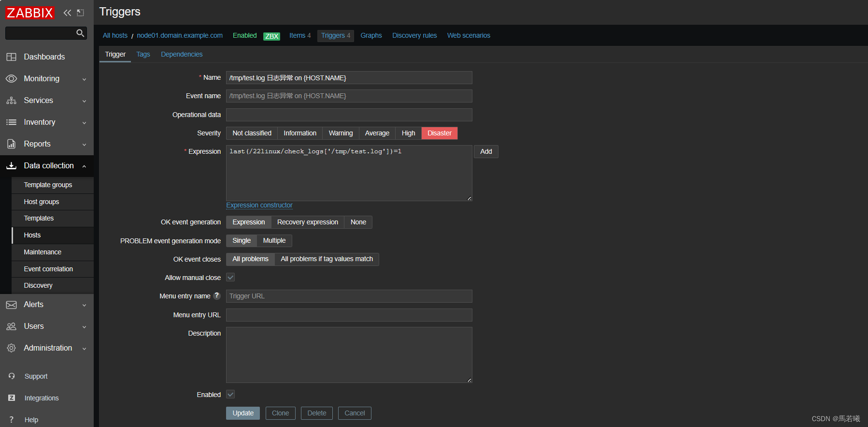
Task: Toggle kiosk mode sidebar icon
Action: pyautogui.click(x=81, y=13)
